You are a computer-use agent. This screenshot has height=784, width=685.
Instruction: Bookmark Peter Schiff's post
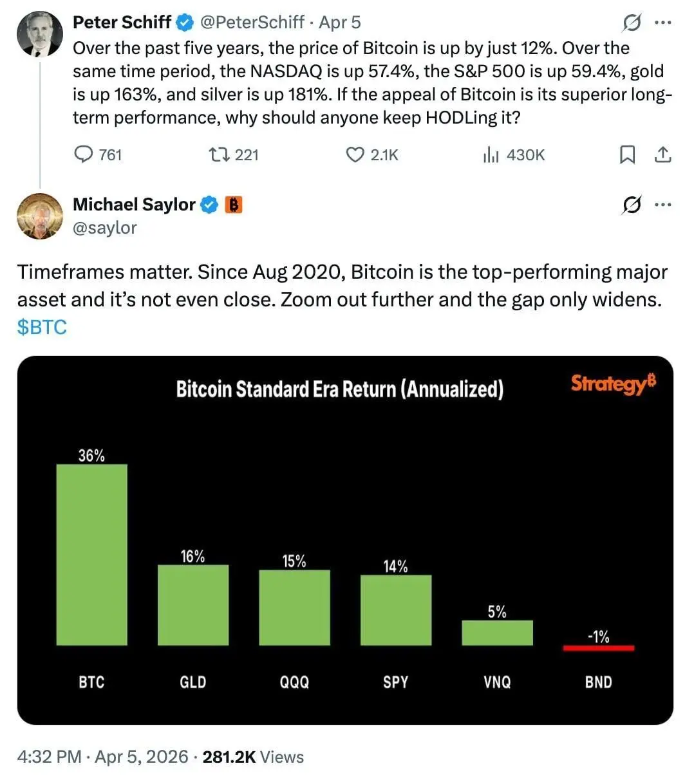(628, 154)
